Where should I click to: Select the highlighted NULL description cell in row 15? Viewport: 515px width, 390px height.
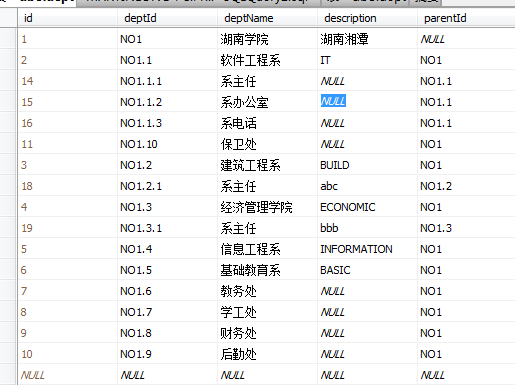point(367,102)
